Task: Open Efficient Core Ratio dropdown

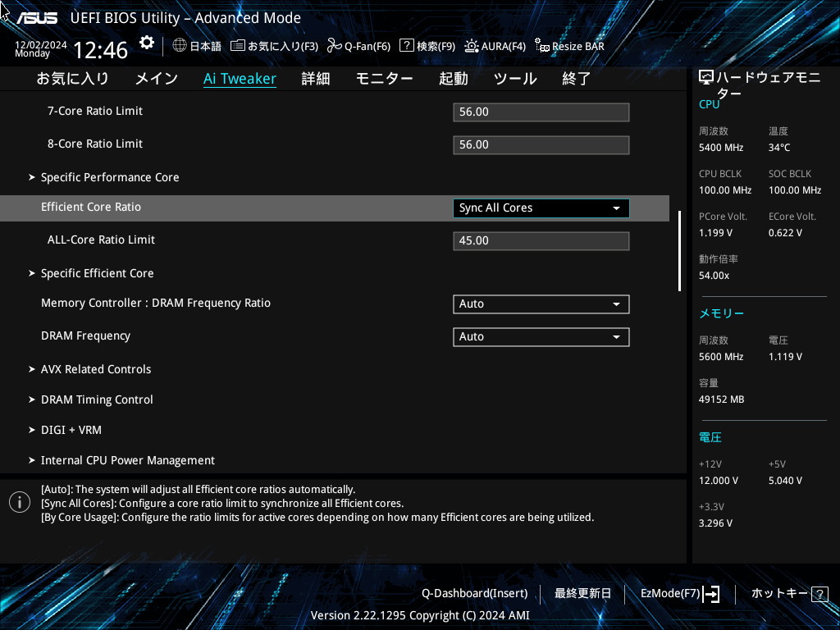Action: [541, 208]
